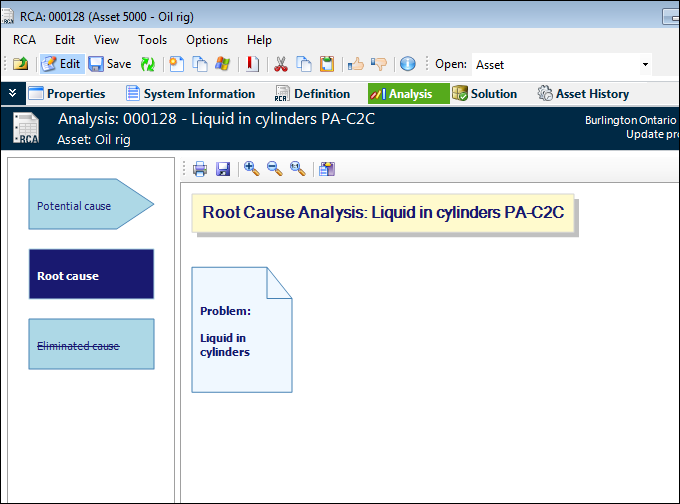Viewport: 680px width, 504px height.
Task: Switch to the Solution tab
Action: coord(484,94)
